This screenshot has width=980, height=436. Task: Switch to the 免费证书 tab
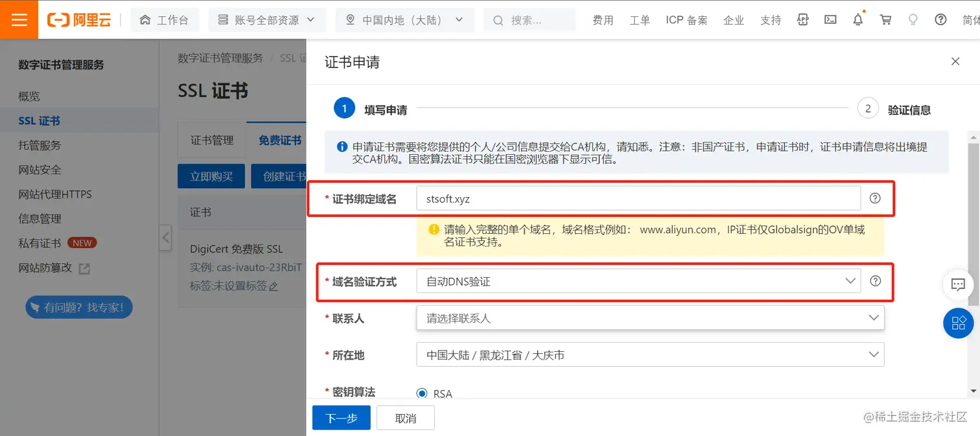tap(279, 140)
